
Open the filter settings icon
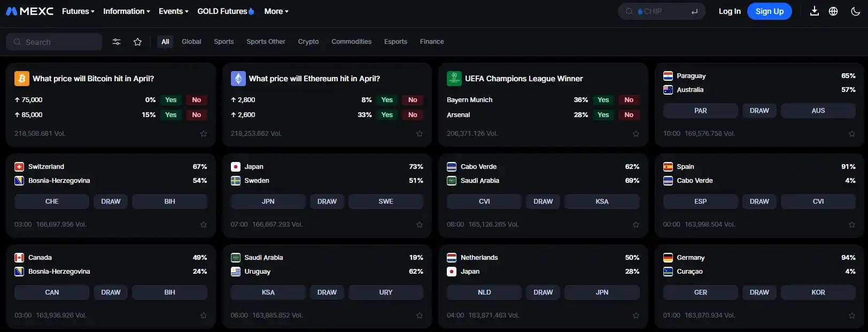pos(117,42)
